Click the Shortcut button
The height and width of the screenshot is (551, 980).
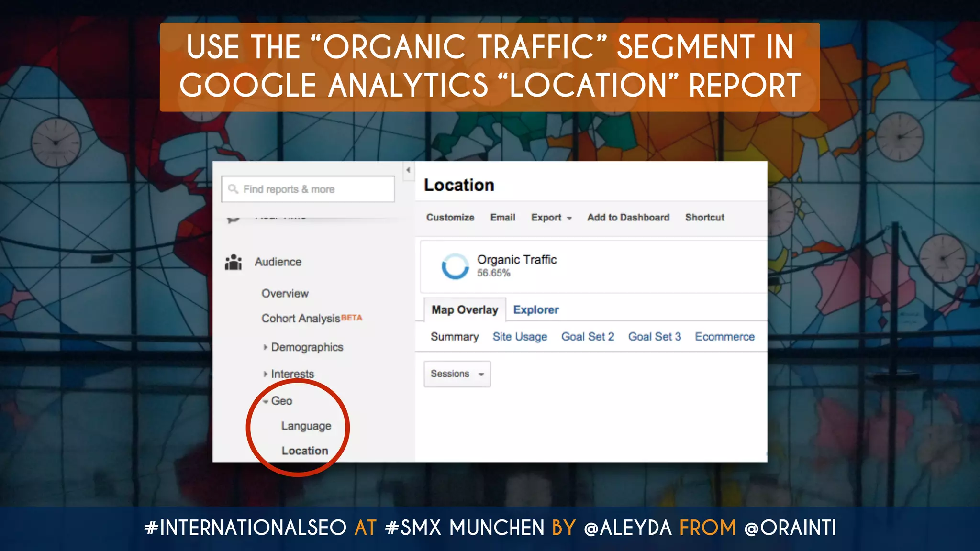(x=705, y=217)
